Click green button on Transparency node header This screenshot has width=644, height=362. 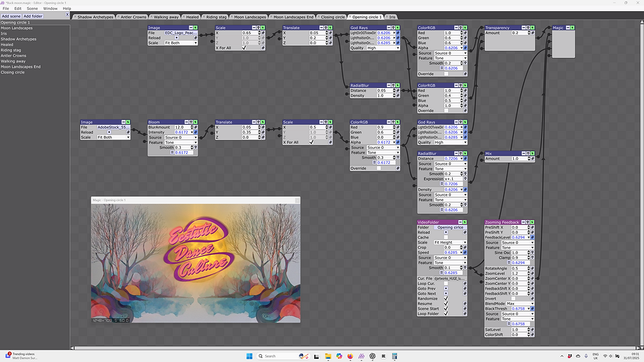click(532, 28)
